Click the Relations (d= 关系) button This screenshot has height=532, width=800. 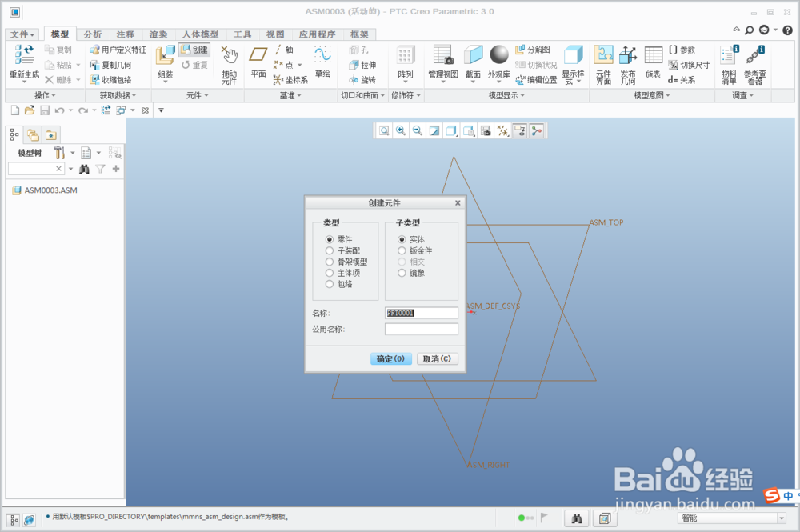[682, 79]
